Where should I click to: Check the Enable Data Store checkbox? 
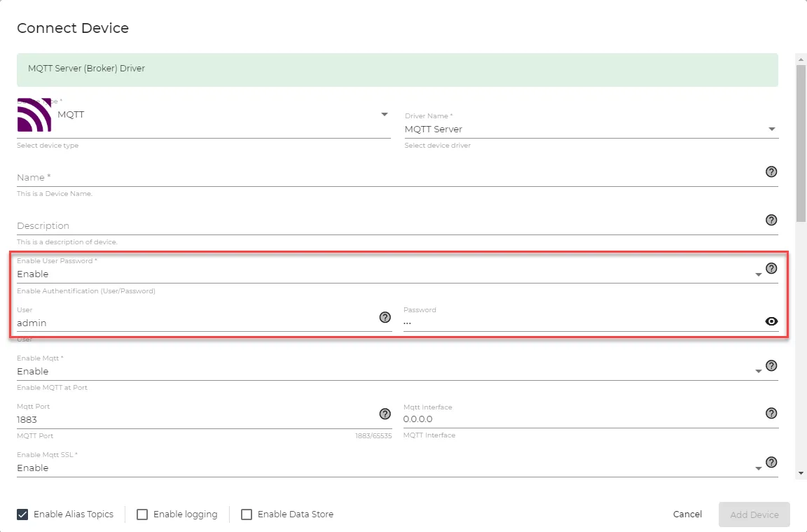(247, 514)
